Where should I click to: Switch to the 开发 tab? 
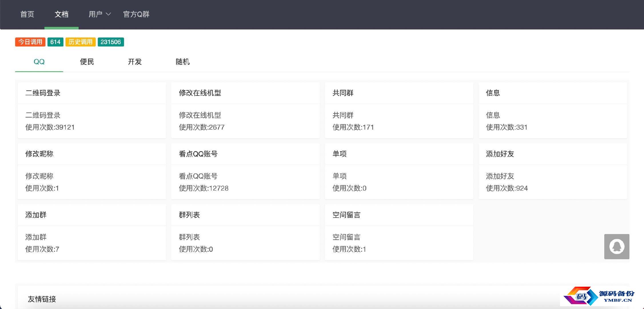pyautogui.click(x=135, y=62)
